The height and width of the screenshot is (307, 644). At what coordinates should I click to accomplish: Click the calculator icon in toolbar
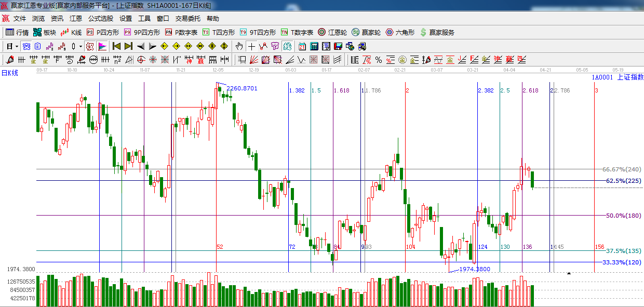[x=314, y=46]
